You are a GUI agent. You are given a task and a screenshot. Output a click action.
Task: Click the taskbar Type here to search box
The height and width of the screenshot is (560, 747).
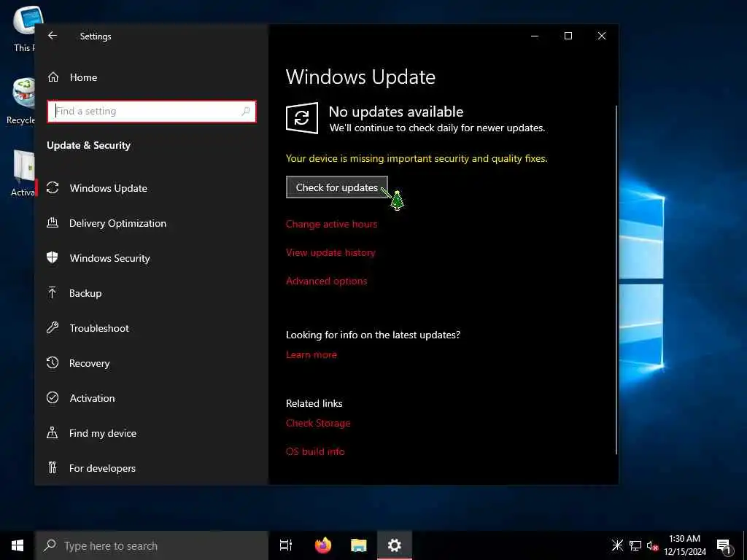click(152, 545)
